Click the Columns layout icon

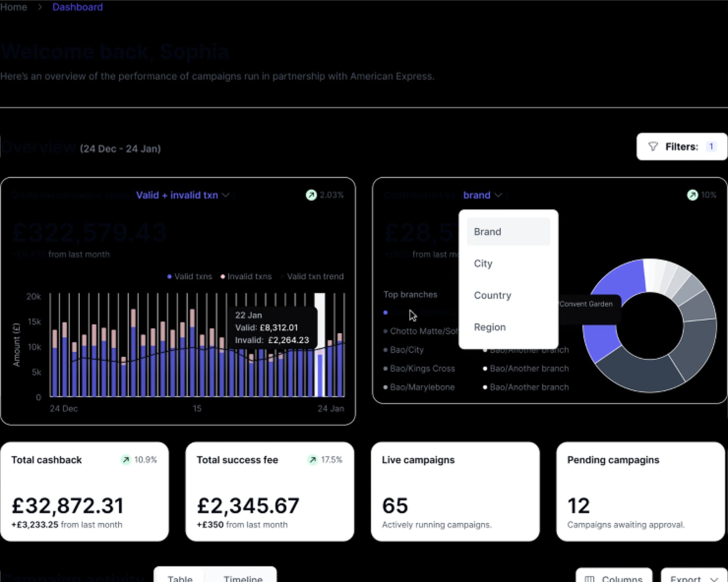tap(590, 579)
